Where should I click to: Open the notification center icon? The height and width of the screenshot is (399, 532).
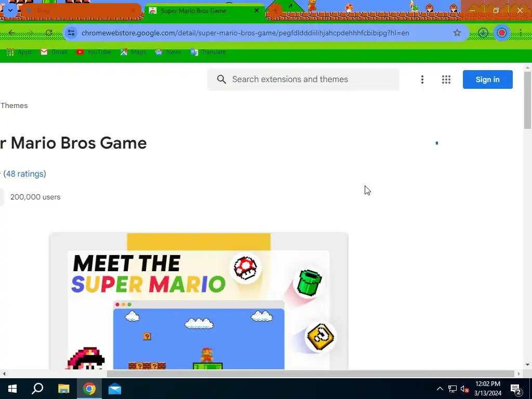click(516, 389)
